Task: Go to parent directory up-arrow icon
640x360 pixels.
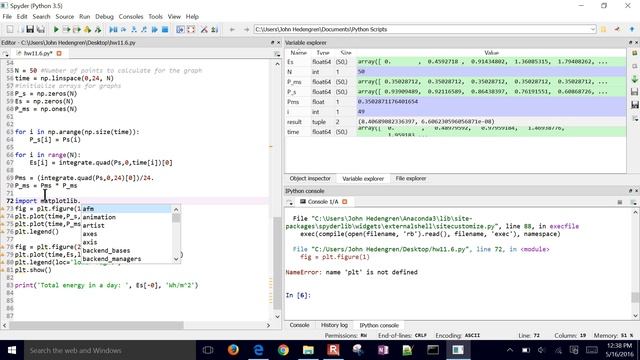Action: (x=632, y=29)
